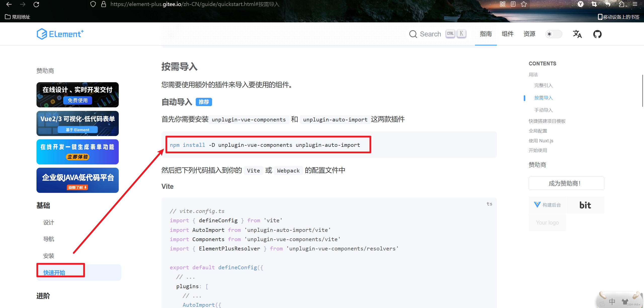This screenshot has width=644, height=308.
Task: Open the bit sponsor logo
Action: tap(585, 205)
